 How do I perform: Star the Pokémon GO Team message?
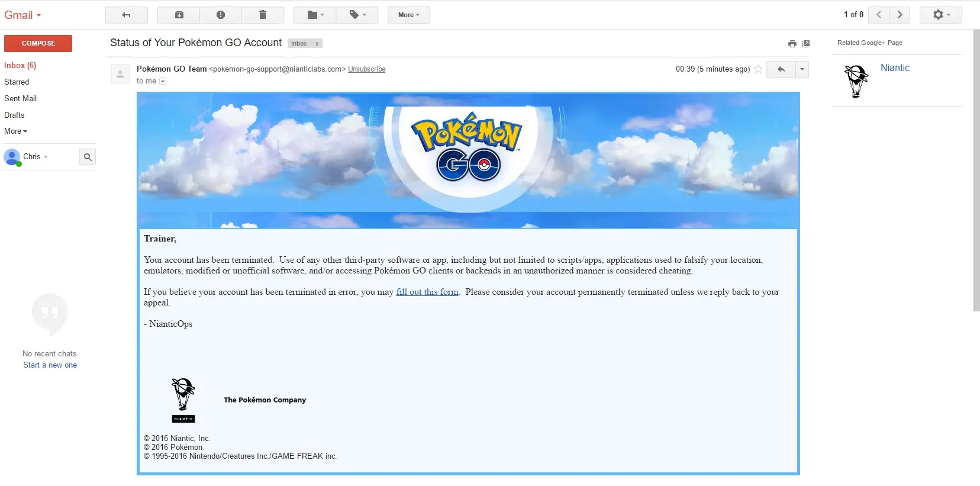tap(758, 69)
